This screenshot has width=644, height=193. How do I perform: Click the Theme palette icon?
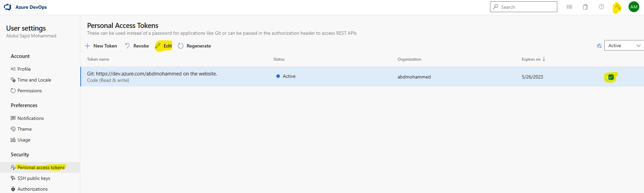13,129
